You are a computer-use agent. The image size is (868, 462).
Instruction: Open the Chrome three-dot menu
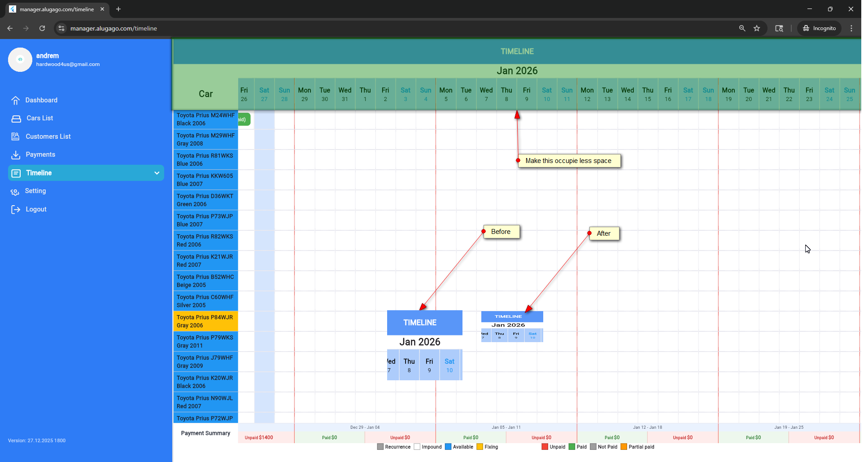851,28
